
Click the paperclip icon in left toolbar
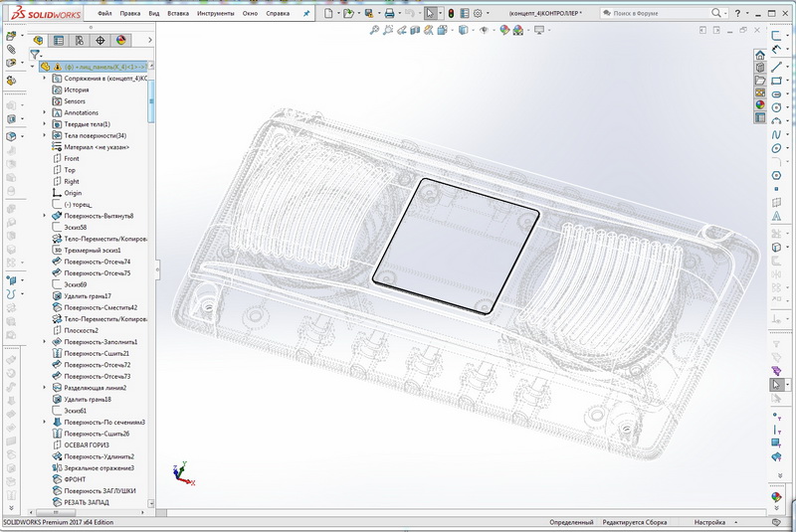(11, 49)
